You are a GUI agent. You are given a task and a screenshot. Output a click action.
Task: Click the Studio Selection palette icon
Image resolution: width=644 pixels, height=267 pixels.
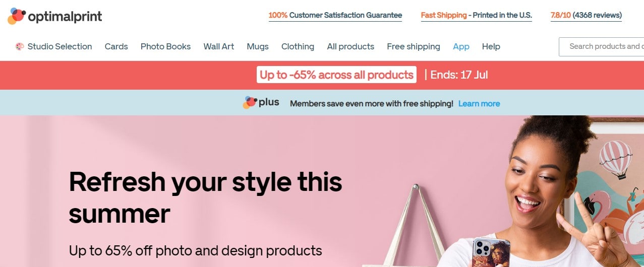pos(20,47)
